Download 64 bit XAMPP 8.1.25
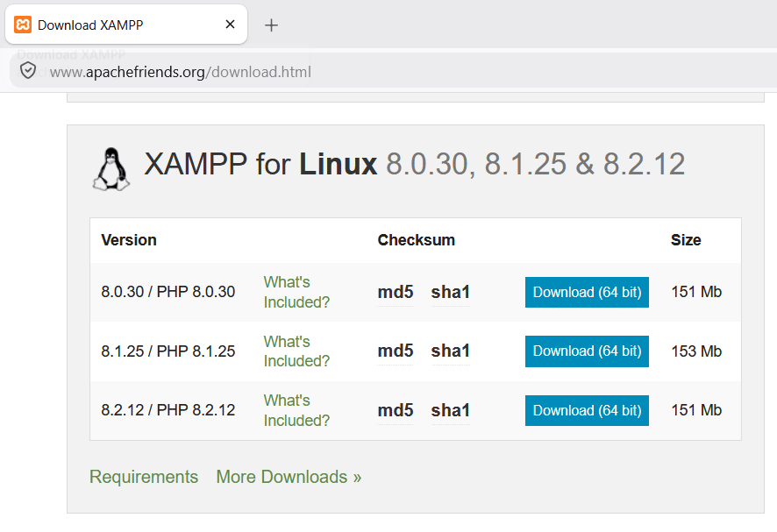 pyautogui.click(x=587, y=351)
